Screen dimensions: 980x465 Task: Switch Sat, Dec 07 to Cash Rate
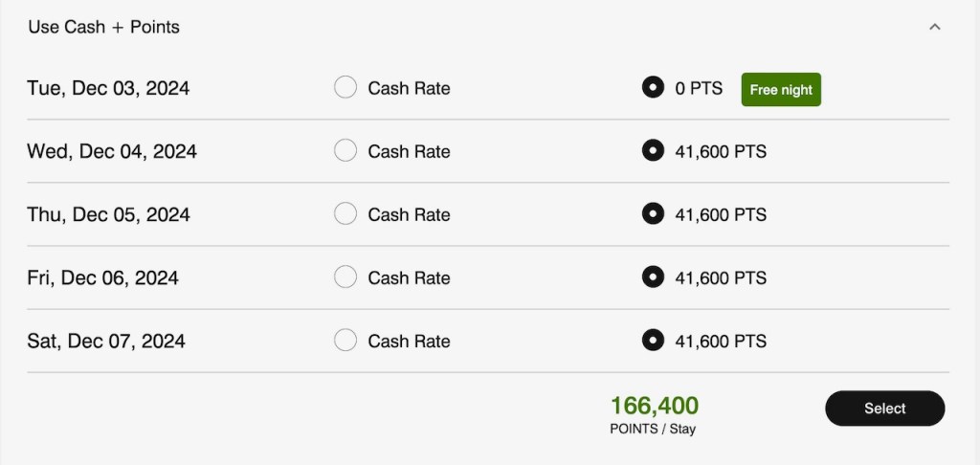coord(345,341)
